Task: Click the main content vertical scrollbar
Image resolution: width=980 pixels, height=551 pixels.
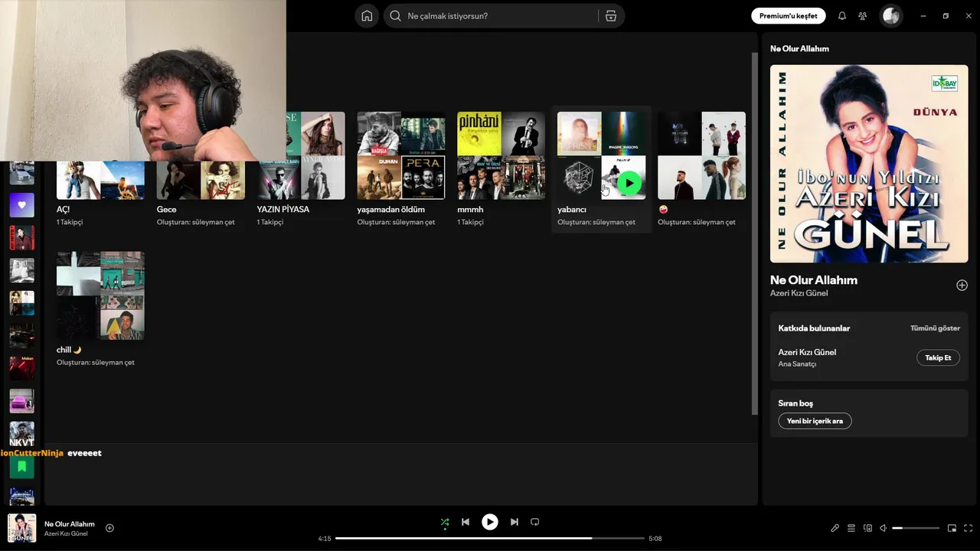Action: pos(754,233)
